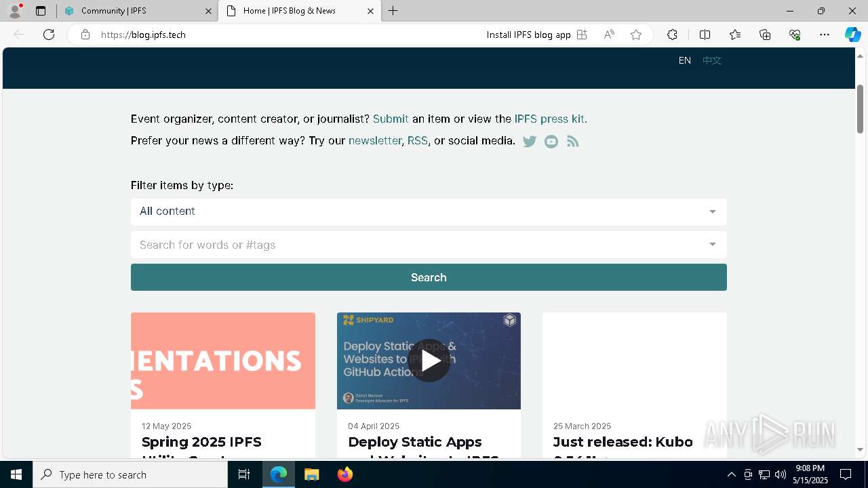Viewport: 868px width, 488px height.
Task: Open browser Extensions icon
Action: [672, 35]
